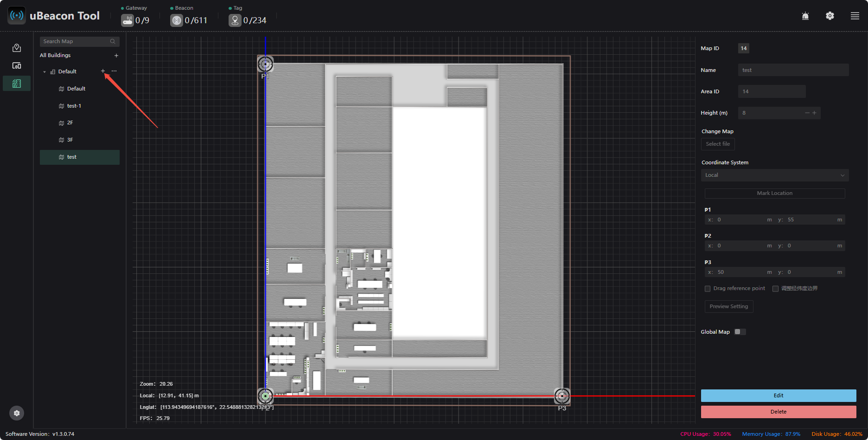Click the Disk Usage status entry
The height and width of the screenshot is (440, 868).
click(x=837, y=434)
